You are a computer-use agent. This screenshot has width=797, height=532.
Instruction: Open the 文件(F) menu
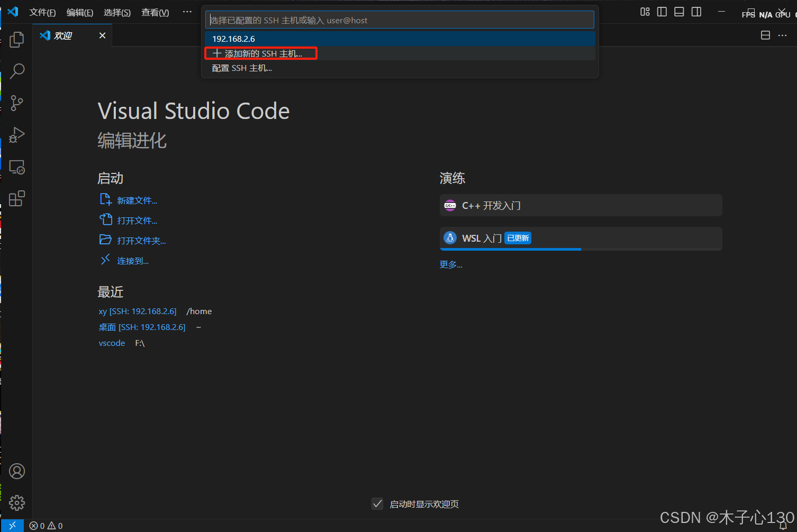click(x=42, y=12)
